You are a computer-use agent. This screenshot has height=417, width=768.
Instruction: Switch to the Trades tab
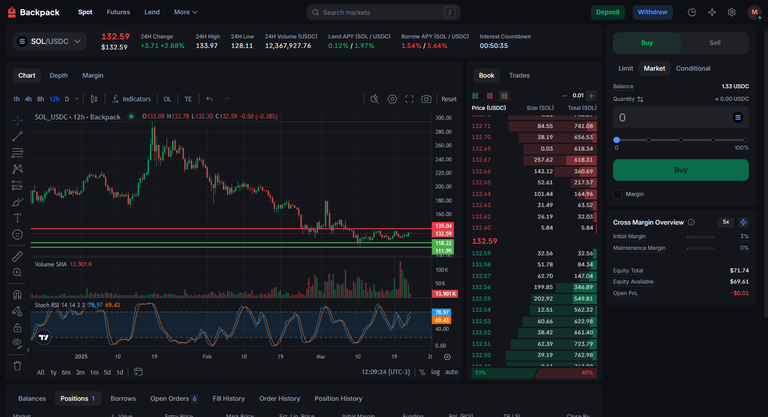coord(519,75)
